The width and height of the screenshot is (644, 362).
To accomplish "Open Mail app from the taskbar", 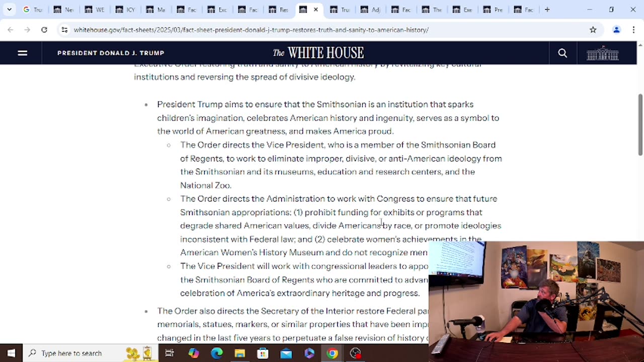I will pyautogui.click(x=286, y=353).
